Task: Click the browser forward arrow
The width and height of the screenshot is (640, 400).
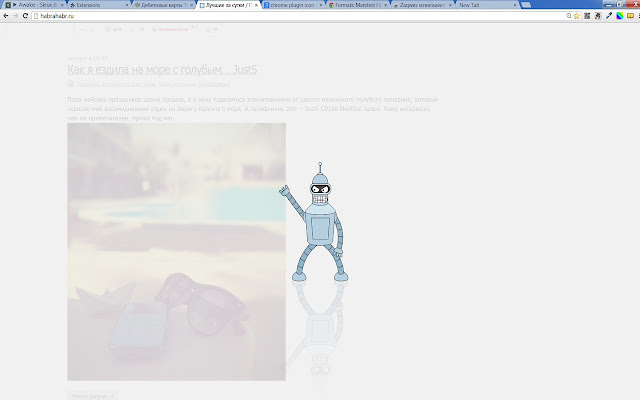Action: (x=16, y=16)
